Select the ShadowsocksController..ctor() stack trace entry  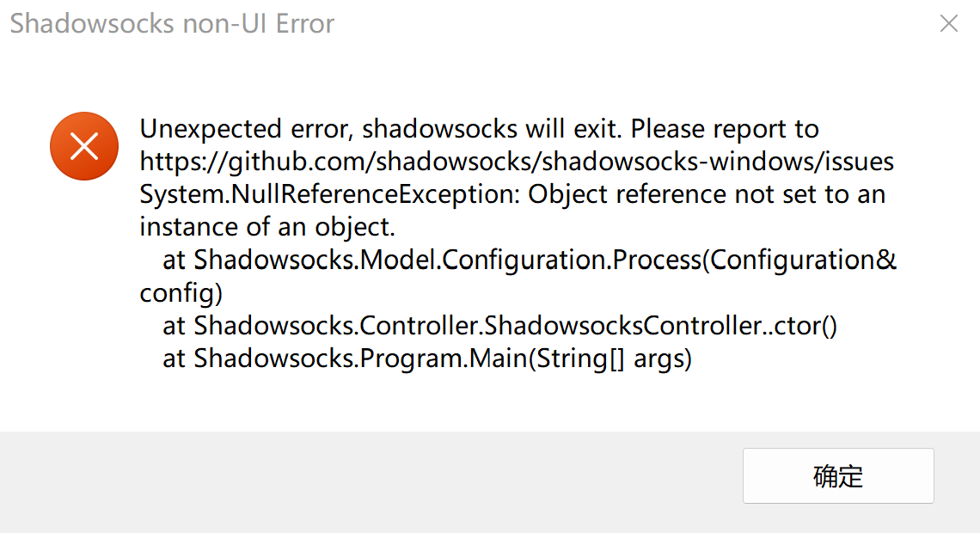click(499, 326)
